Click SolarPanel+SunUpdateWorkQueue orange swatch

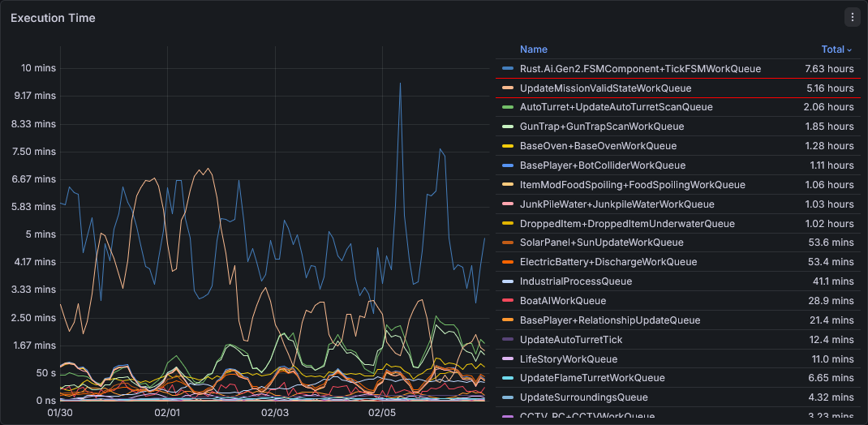pyautogui.click(x=508, y=243)
